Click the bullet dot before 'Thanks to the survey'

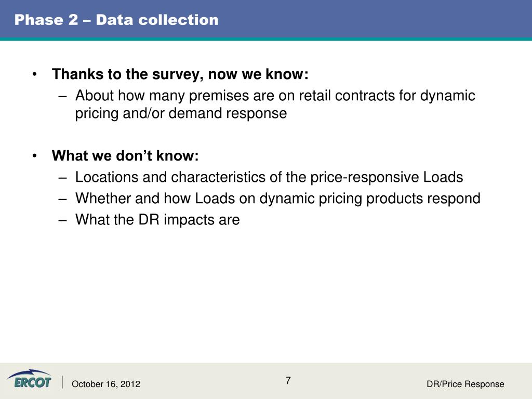pos(34,74)
